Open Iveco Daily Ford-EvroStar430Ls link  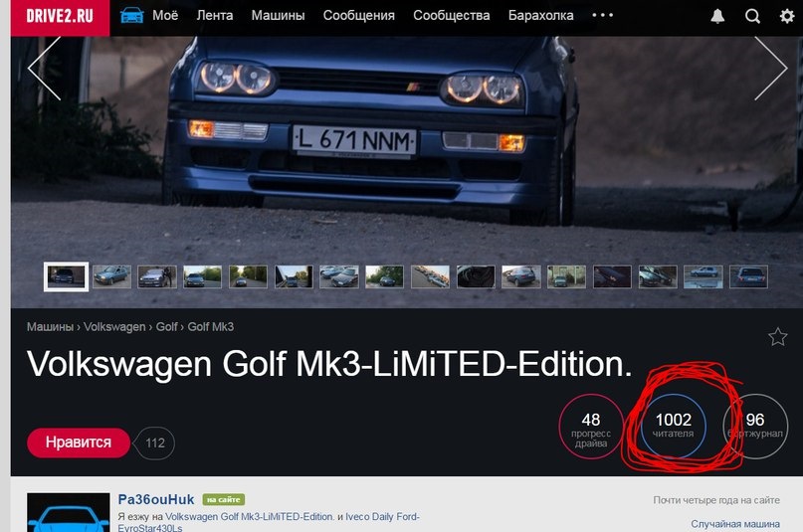(269, 522)
